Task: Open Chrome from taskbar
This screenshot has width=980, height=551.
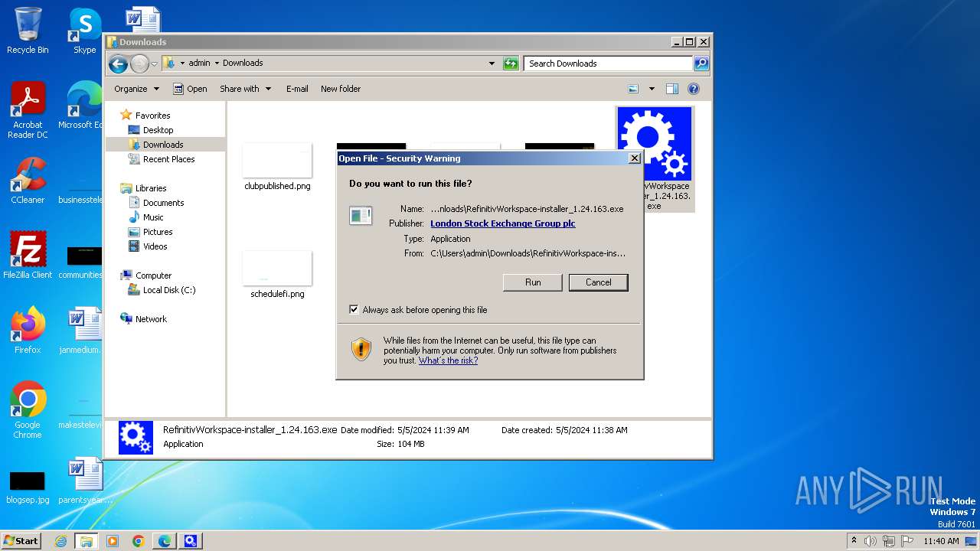Action: tap(139, 541)
